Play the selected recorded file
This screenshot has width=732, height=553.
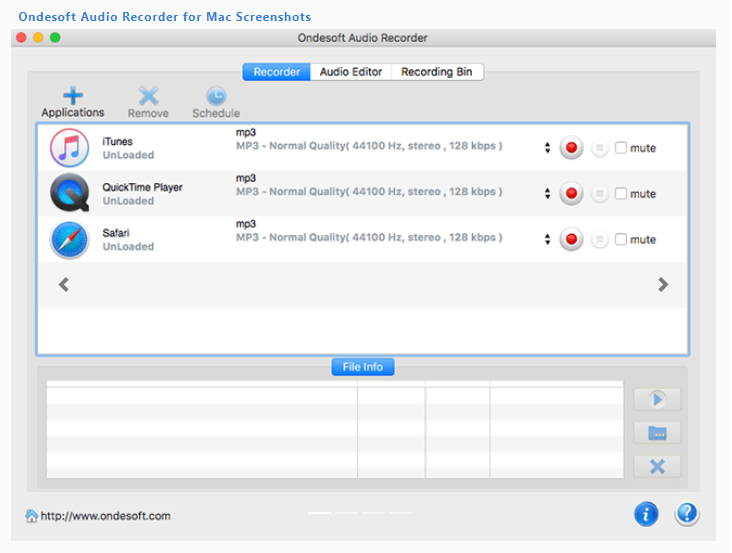(657, 399)
